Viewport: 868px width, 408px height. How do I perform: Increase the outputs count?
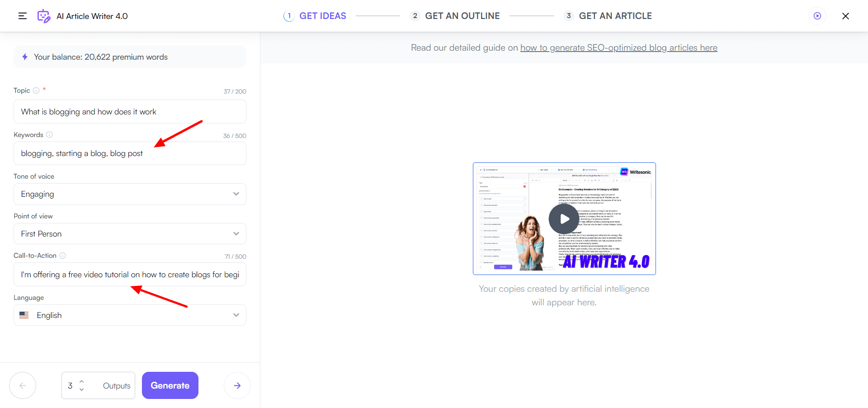pyautogui.click(x=82, y=381)
